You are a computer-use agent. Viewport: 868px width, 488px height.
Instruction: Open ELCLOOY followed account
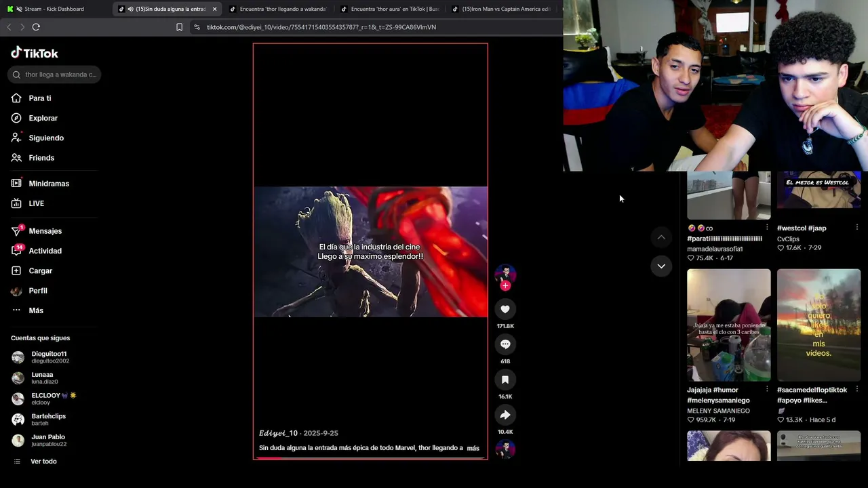[44, 399]
